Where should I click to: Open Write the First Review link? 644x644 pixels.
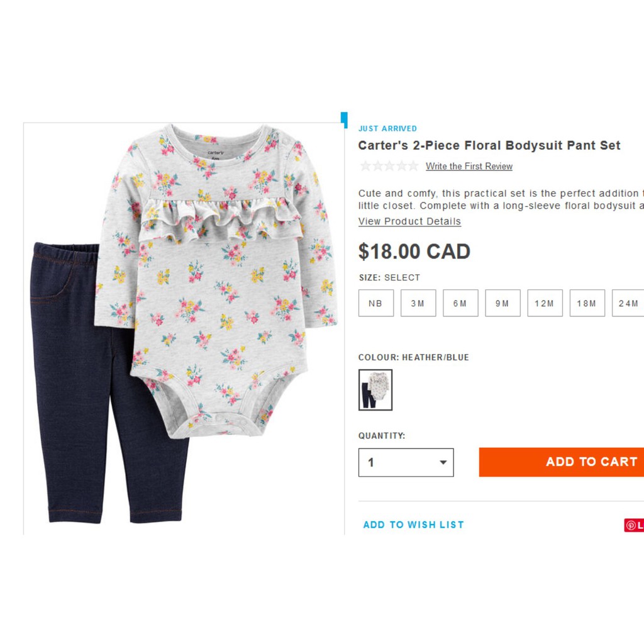[469, 167]
